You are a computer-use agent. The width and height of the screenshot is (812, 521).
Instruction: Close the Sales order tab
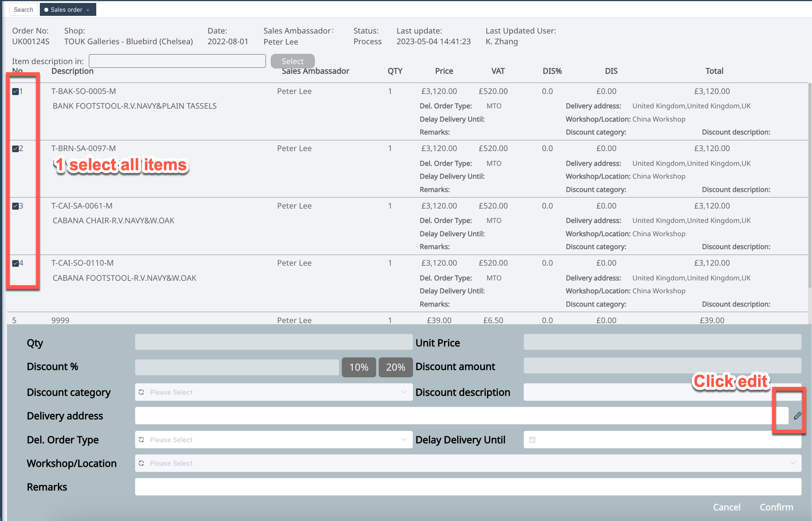coord(88,10)
